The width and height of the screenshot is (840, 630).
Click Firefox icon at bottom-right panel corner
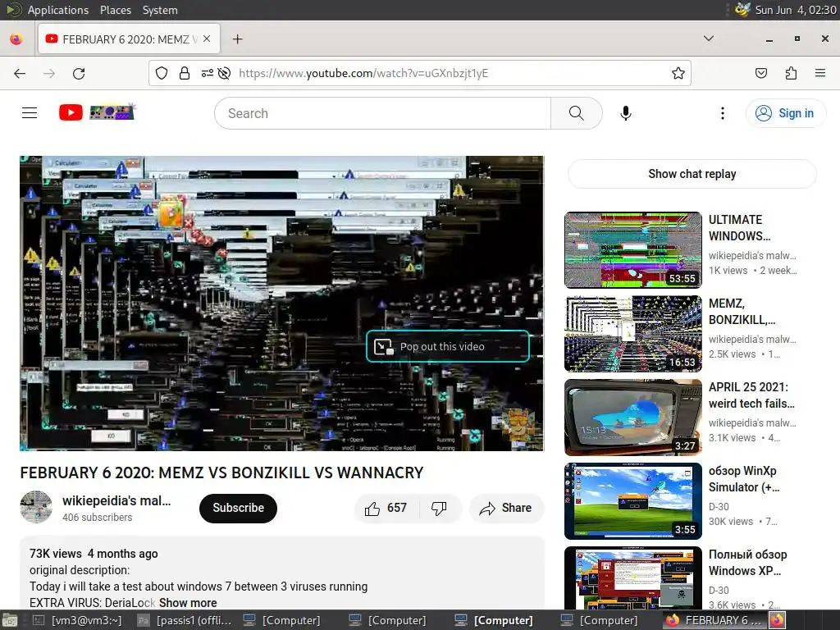point(778,620)
